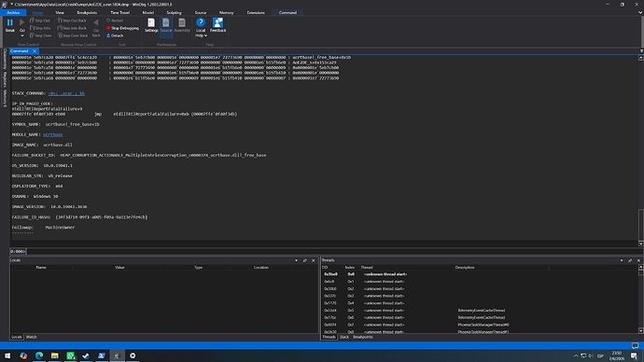Click Step Over Back button

[73, 35]
